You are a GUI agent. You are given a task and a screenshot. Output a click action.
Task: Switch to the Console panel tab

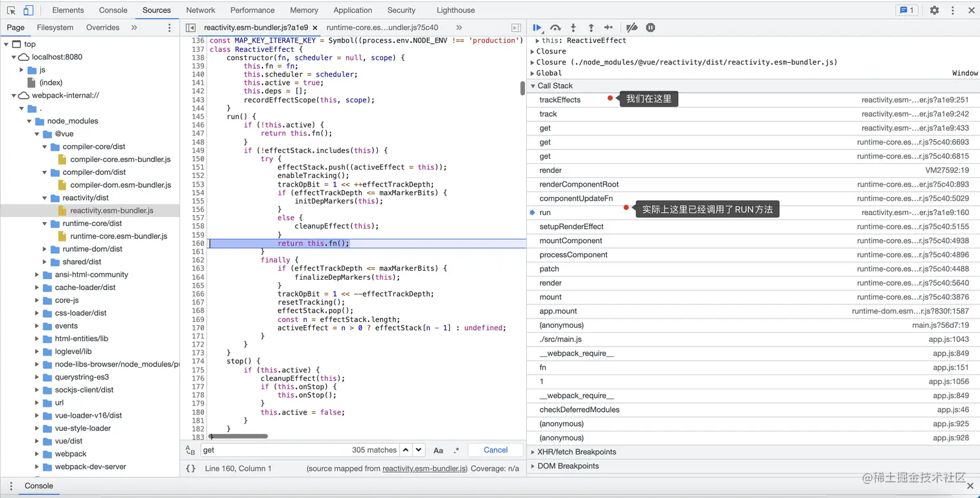point(113,10)
